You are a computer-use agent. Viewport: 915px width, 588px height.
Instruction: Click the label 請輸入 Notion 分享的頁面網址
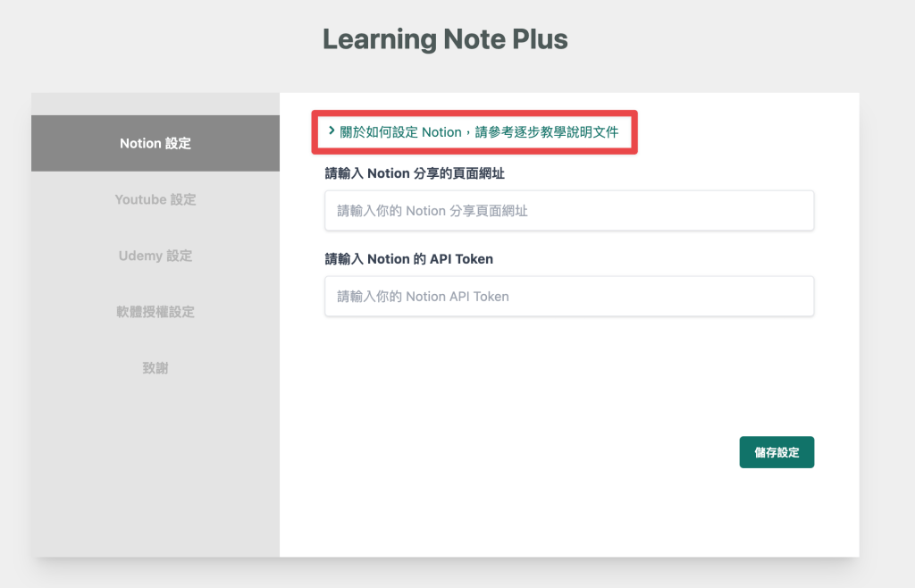[421, 173]
